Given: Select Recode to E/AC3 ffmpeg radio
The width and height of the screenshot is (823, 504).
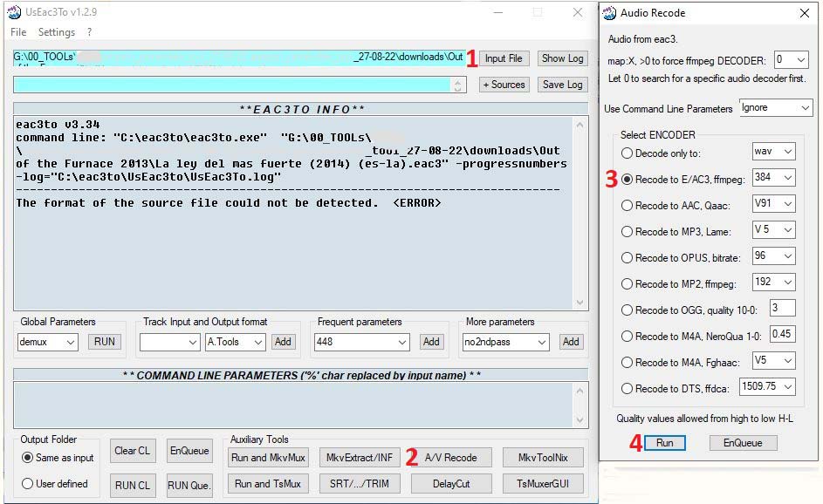Looking at the screenshot, I should [x=627, y=180].
